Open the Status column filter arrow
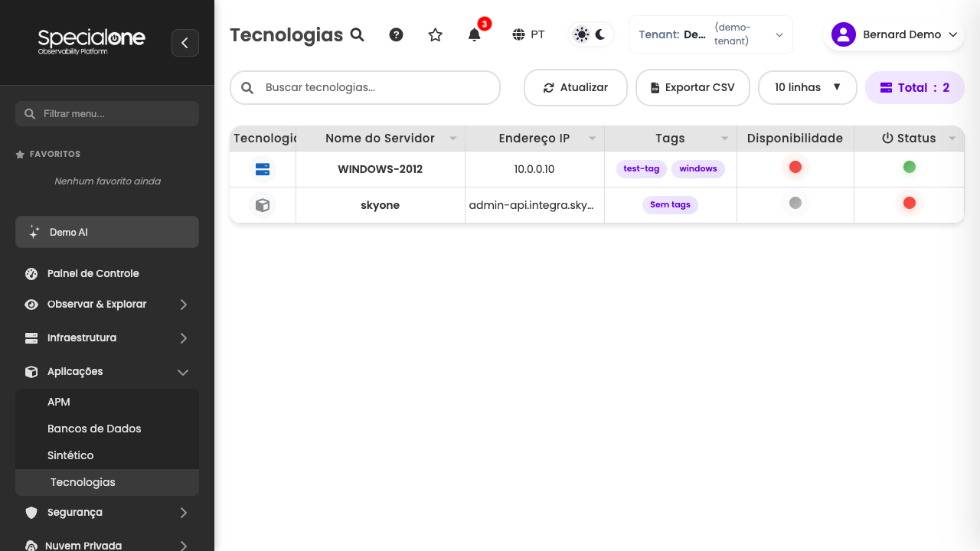The width and height of the screenshot is (980, 551). tap(952, 139)
